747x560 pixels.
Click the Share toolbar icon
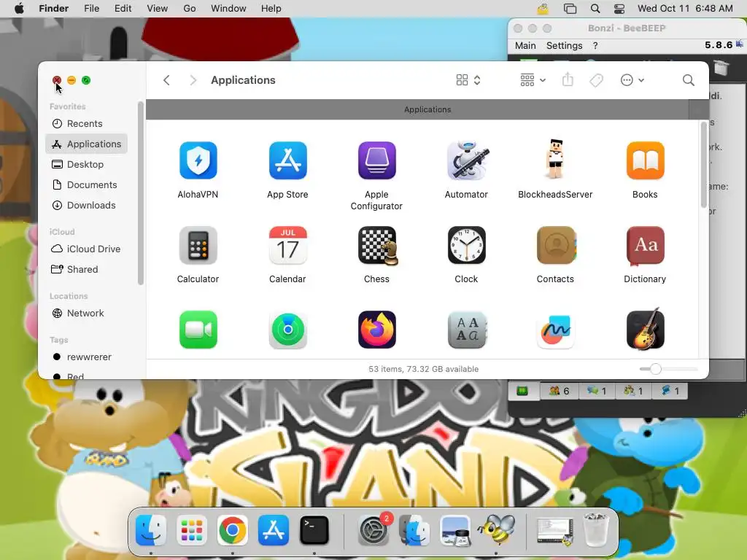[x=568, y=79]
